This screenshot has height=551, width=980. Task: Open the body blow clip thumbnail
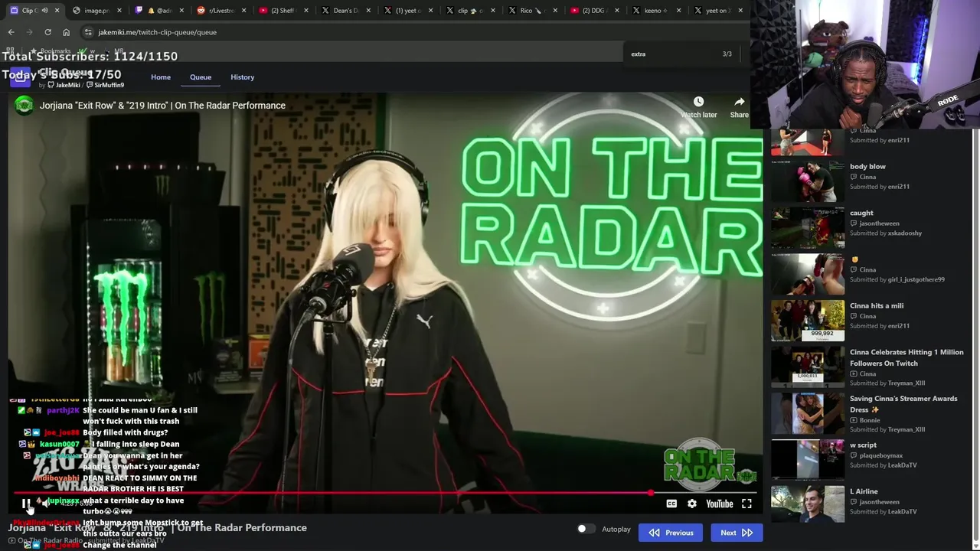pos(808,182)
